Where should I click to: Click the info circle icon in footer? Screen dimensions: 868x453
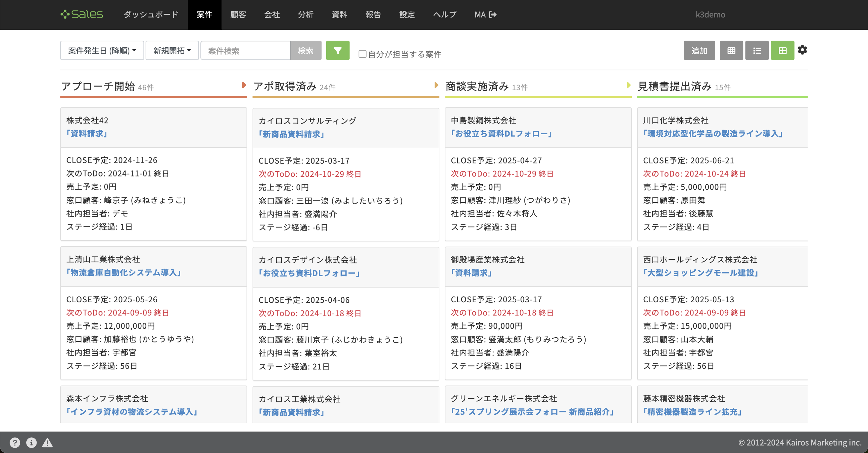click(31, 442)
